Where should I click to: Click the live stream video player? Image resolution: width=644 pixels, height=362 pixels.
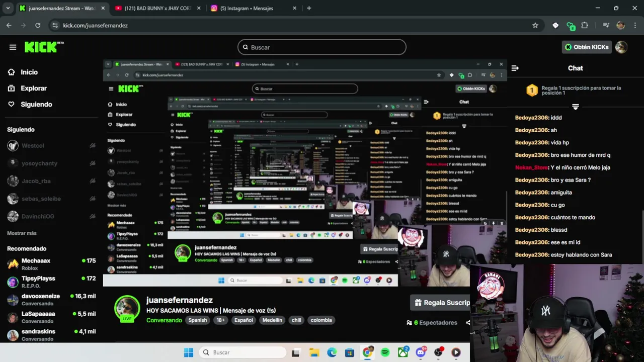(305, 172)
